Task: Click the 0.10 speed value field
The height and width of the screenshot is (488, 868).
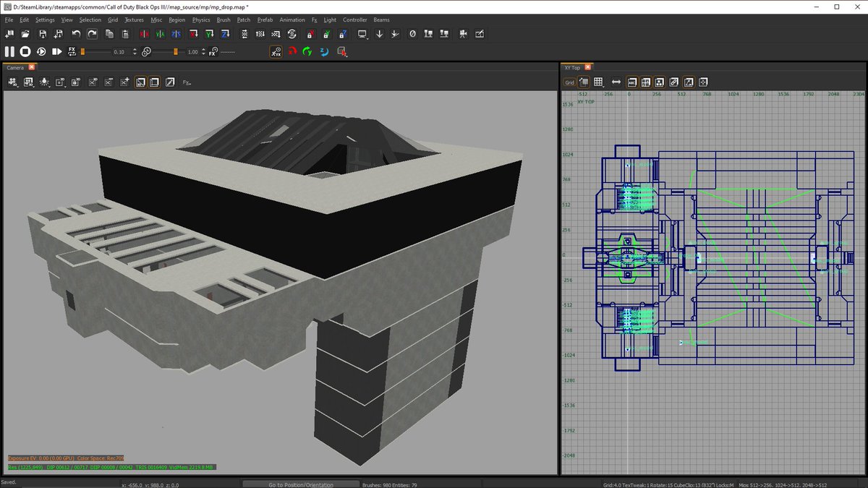Action: tap(120, 52)
